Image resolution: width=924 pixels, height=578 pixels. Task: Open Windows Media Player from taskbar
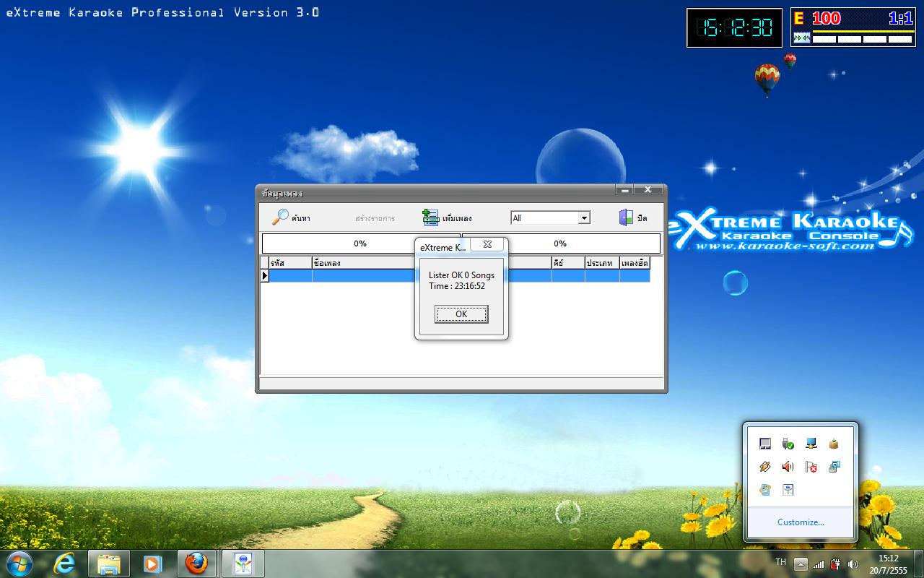tap(152, 564)
